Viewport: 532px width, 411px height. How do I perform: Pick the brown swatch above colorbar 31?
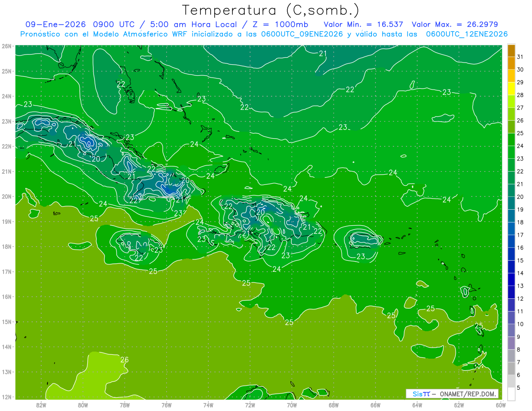point(511,51)
